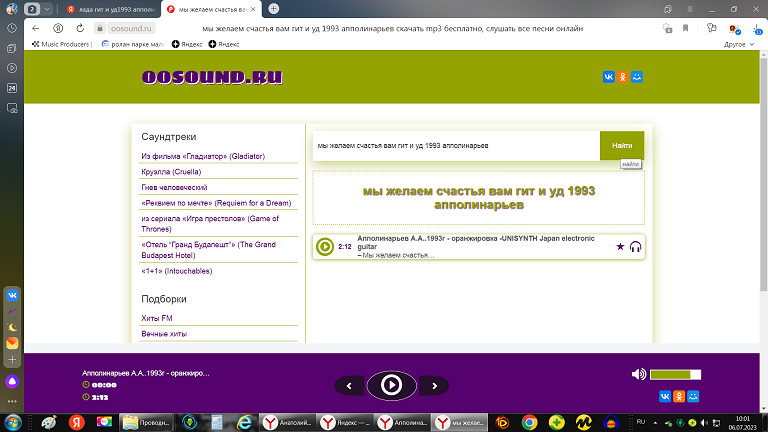Adjust the player volume slider

pos(675,375)
